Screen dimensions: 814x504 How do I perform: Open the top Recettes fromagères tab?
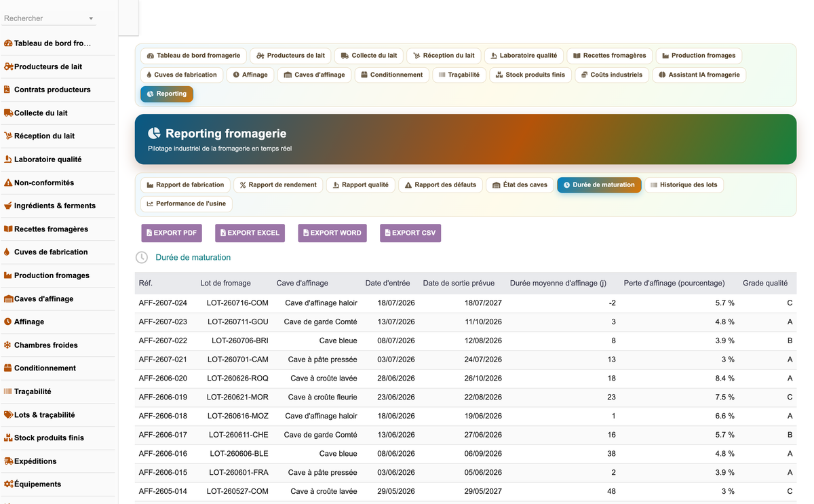point(610,56)
